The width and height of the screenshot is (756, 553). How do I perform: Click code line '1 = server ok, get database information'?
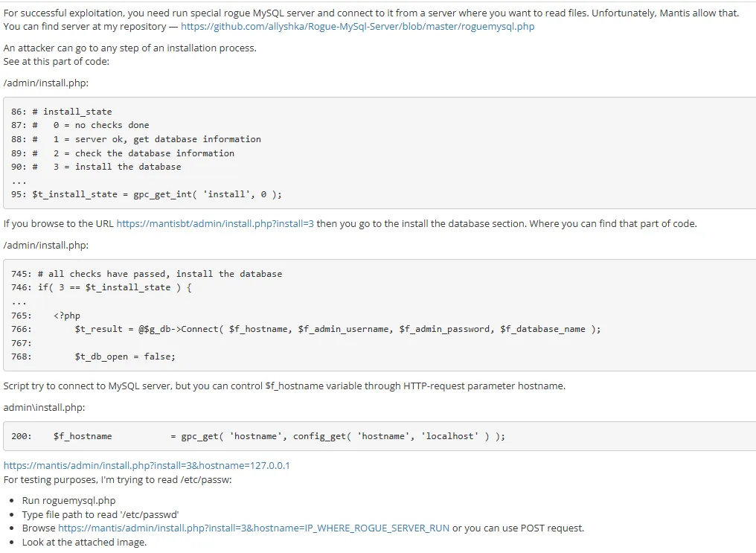tap(136, 139)
